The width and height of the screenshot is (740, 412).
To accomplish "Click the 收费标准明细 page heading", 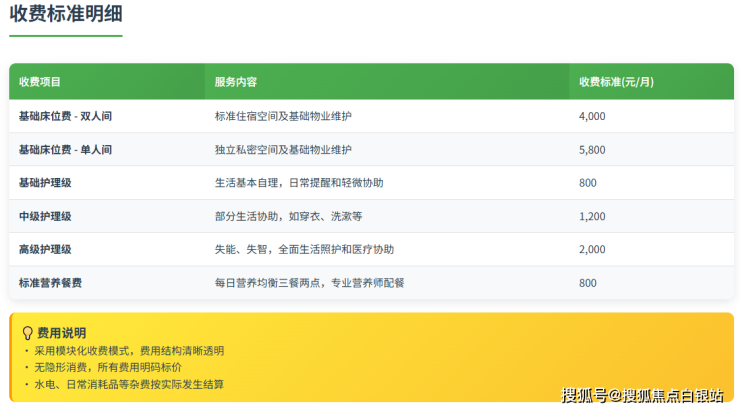I will (x=66, y=15).
